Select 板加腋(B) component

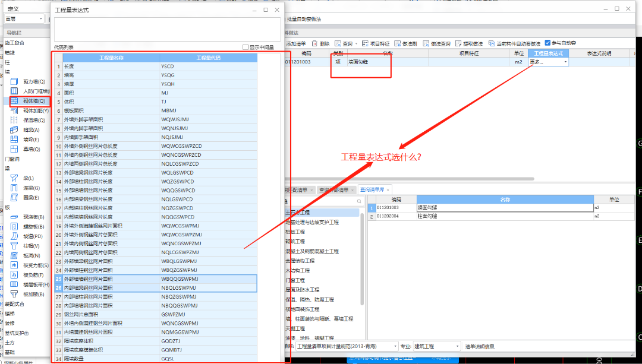point(33,295)
